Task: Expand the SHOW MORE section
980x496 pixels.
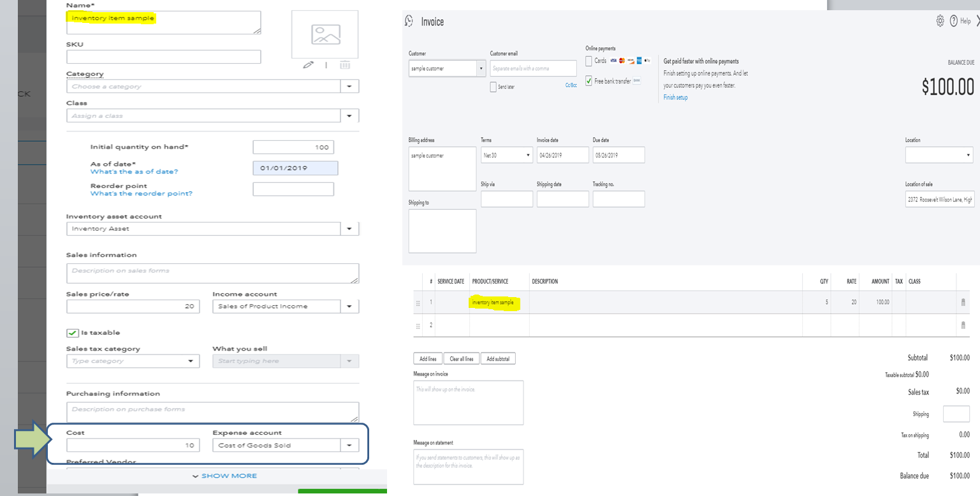Action: pyautogui.click(x=224, y=476)
